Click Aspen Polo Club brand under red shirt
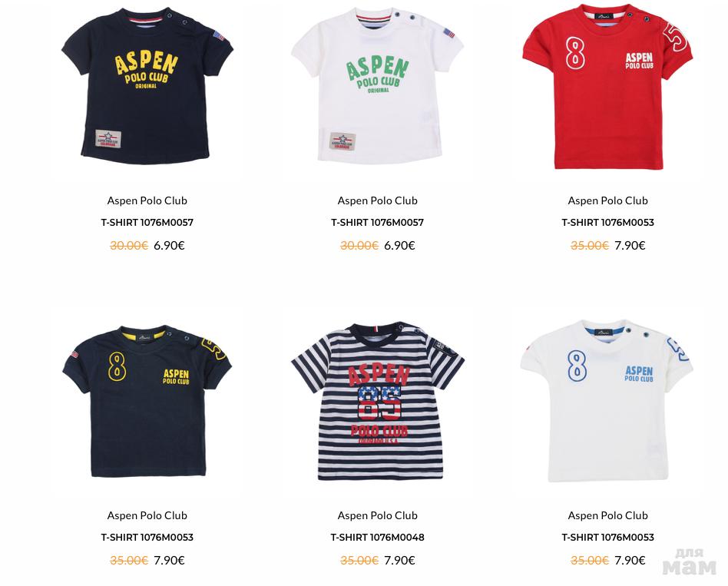The width and height of the screenshot is (728, 586). [x=607, y=200]
